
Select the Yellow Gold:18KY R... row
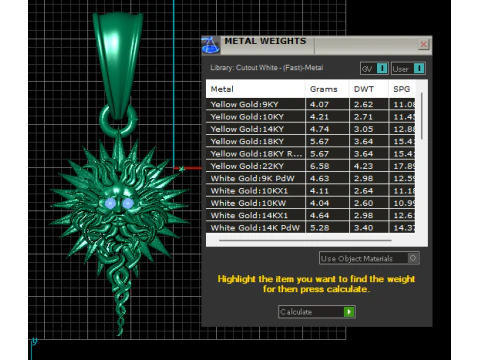tap(310, 154)
